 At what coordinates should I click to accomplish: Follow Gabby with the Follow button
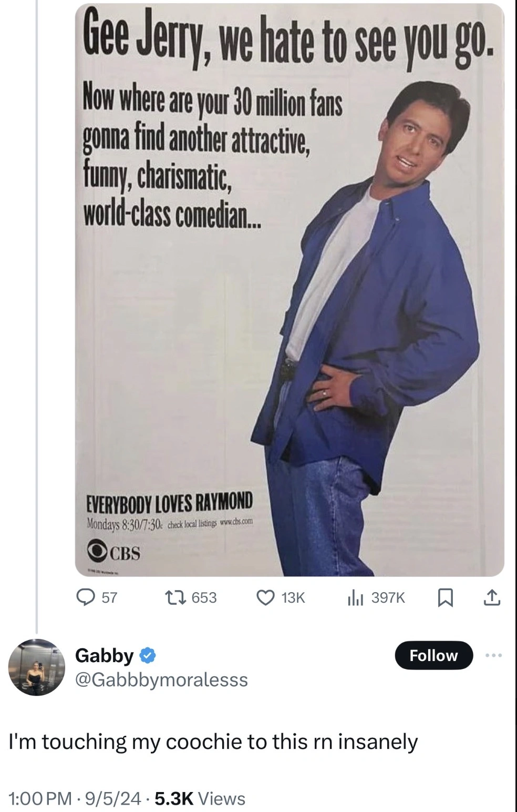tap(433, 655)
